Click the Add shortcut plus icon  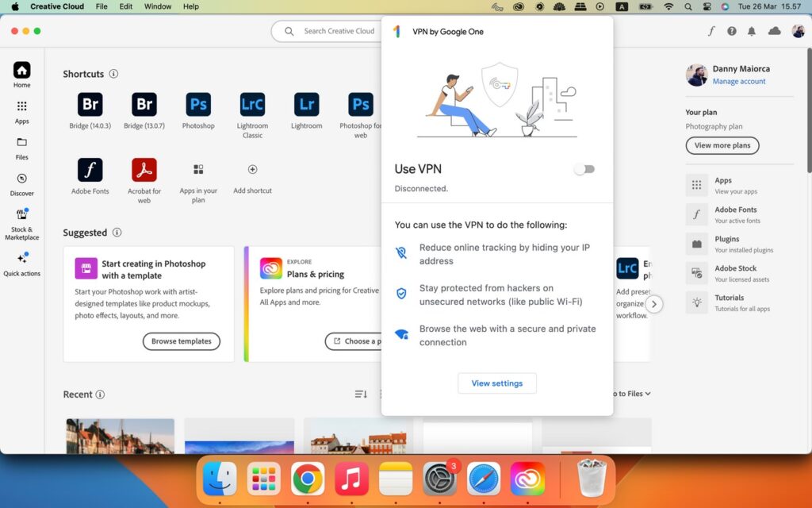pyautogui.click(x=252, y=170)
